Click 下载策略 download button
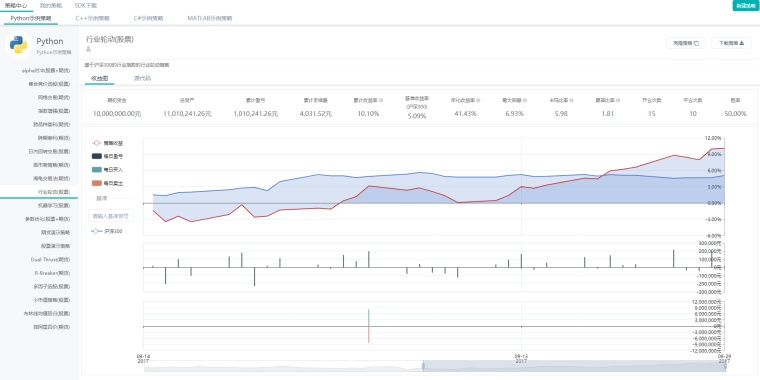The width and height of the screenshot is (760, 380). click(731, 43)
